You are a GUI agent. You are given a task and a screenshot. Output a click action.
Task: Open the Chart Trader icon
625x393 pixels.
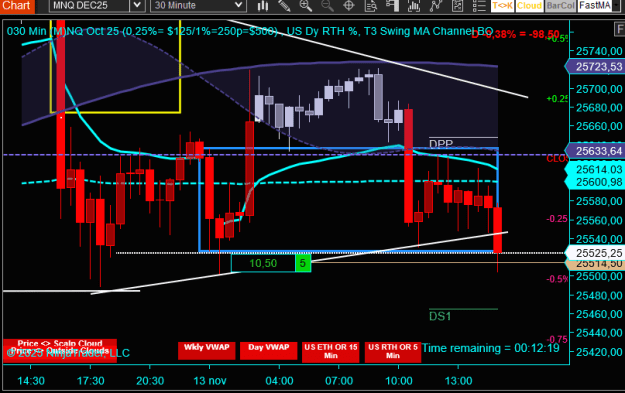392,6
